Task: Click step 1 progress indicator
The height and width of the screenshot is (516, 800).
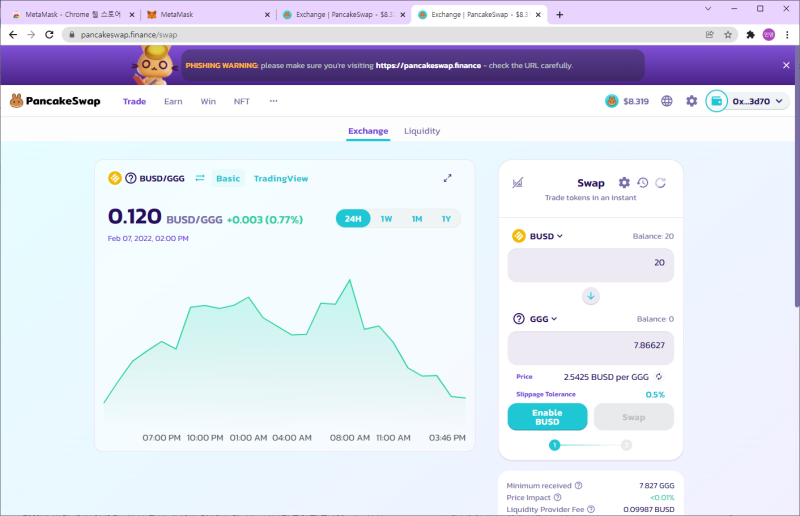Action: (555, 445)
